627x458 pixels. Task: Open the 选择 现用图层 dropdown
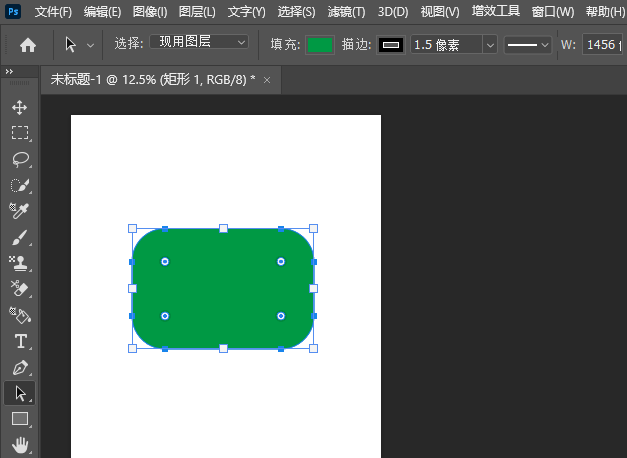(x=199, y=42)
